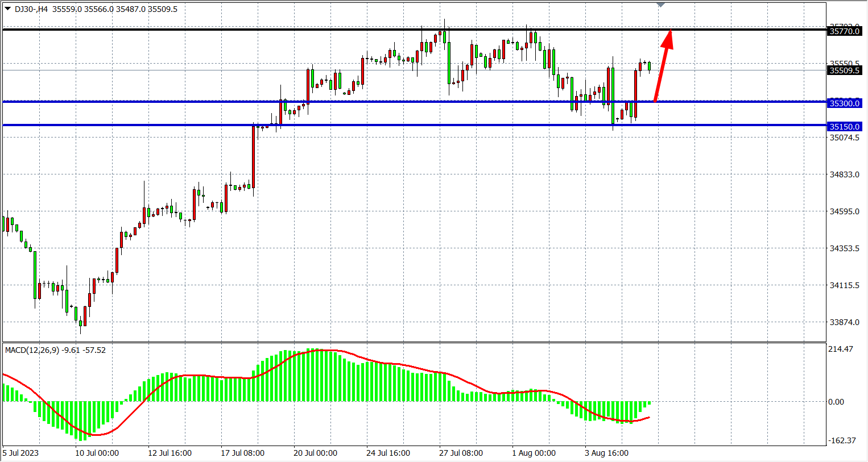Click the gray chart shift triangle marker
868x462 pixels.
tap(660, 5)
